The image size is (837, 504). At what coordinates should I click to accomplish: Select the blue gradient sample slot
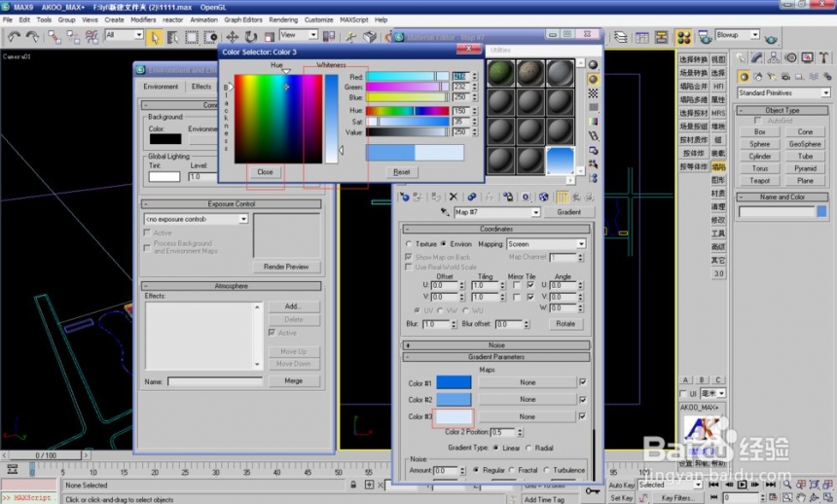560,161
